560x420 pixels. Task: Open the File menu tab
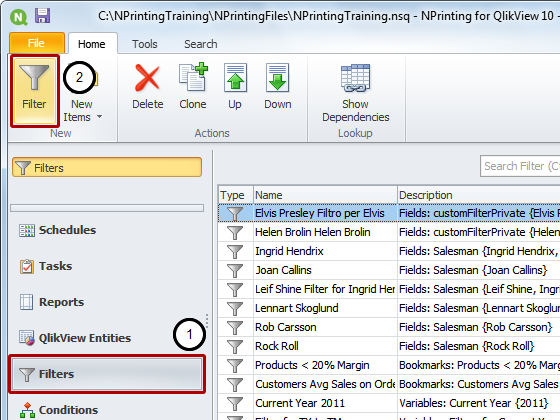coord(37,43)
